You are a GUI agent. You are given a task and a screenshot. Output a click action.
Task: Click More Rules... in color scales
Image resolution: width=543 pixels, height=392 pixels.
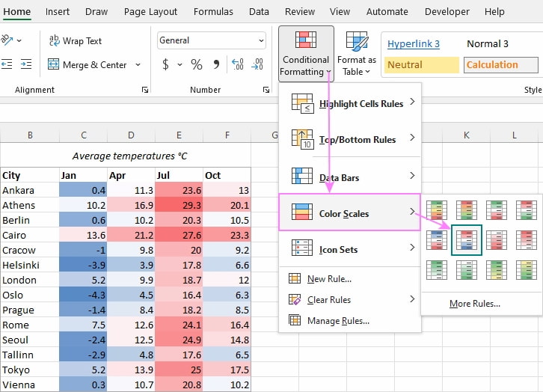[x=475, y=304]
